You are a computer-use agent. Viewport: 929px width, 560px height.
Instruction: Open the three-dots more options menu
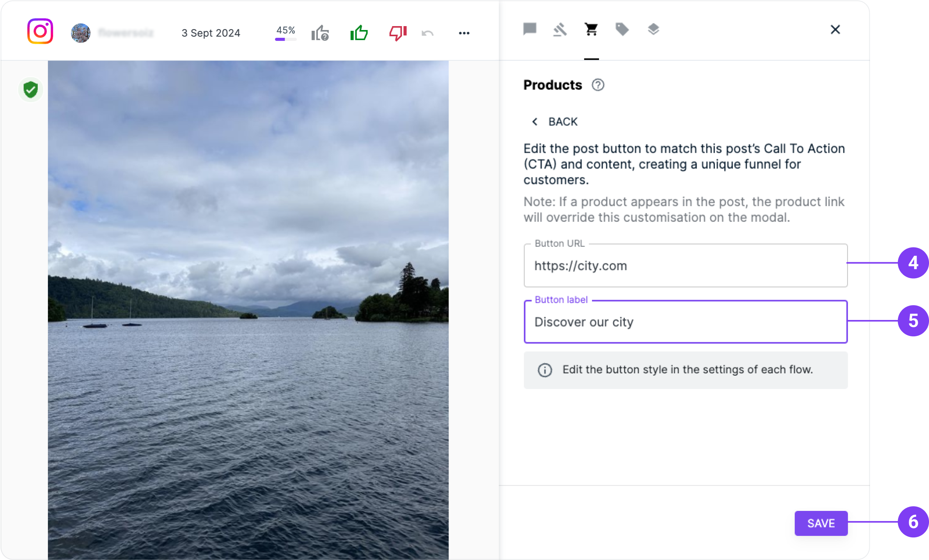tap(464, 34)
